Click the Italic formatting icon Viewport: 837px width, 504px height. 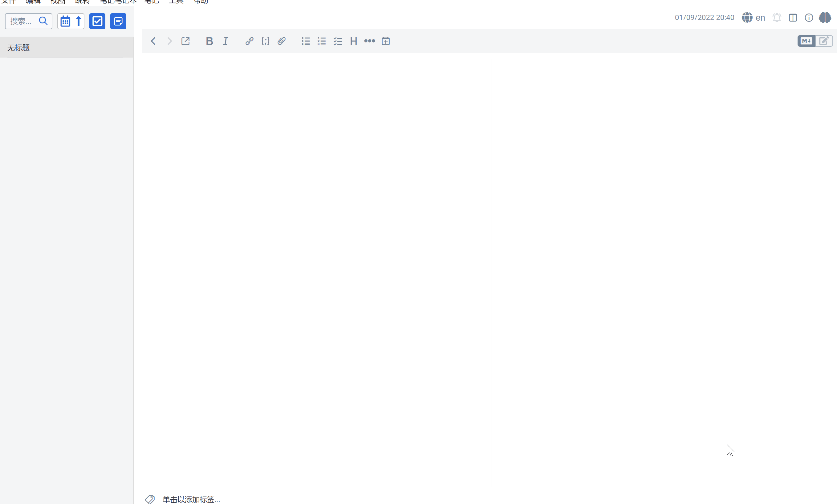226,41
